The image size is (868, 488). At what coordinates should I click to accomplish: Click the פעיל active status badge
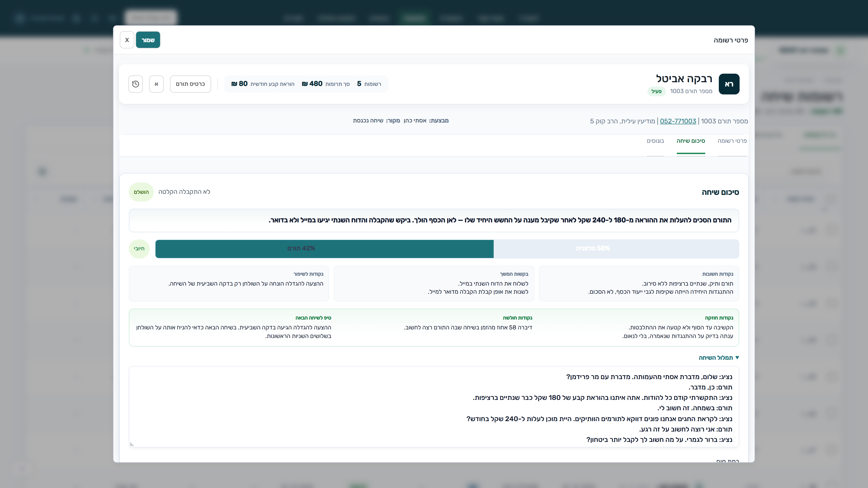(x=656, y=91)
